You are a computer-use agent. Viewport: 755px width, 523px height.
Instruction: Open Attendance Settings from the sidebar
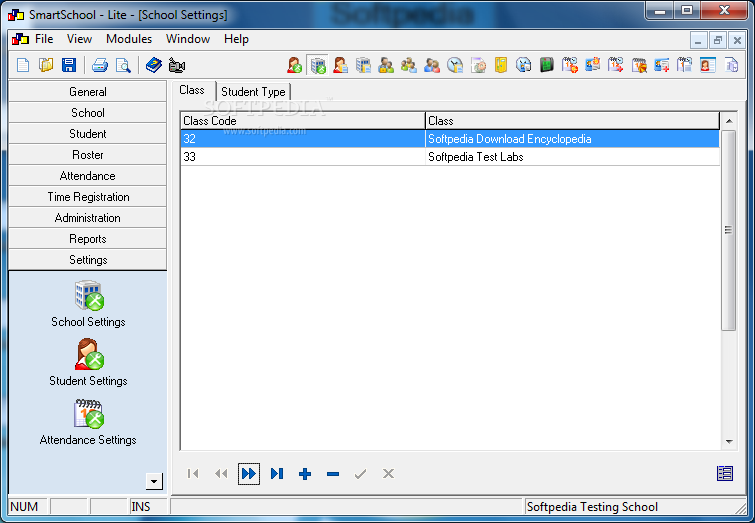point(88,422)
